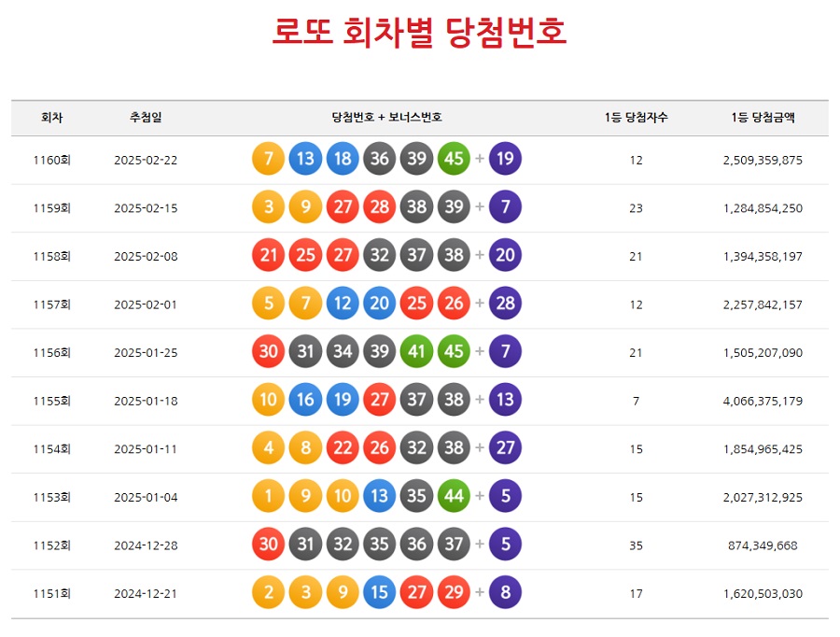This screenshot has height=637, width=840.
Task: Select the green ball 45 in round 1156
Action: 454,352
